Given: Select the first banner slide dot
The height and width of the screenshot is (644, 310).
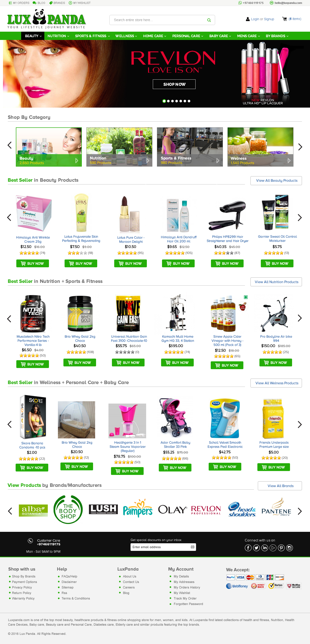Looking at the screenshot, I should point(164,101).
